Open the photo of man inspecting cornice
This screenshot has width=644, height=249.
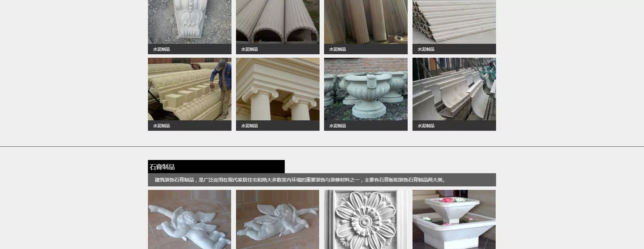[x=190, y=89]
